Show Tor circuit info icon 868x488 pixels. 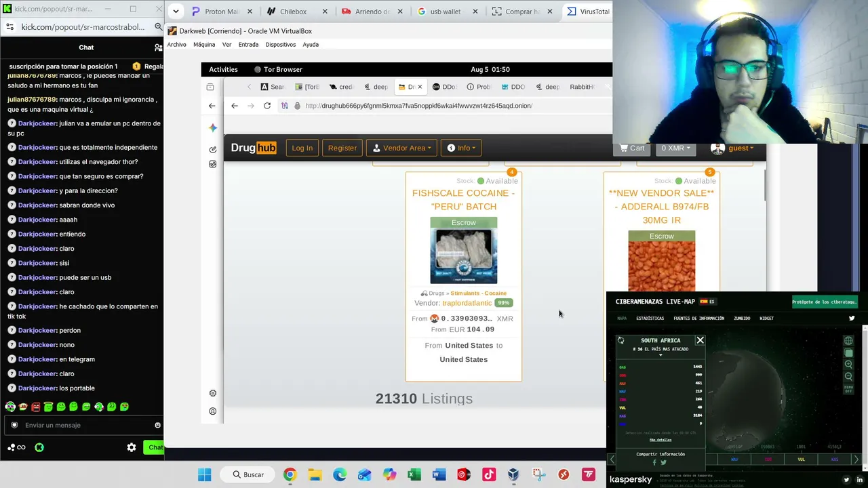285,106
